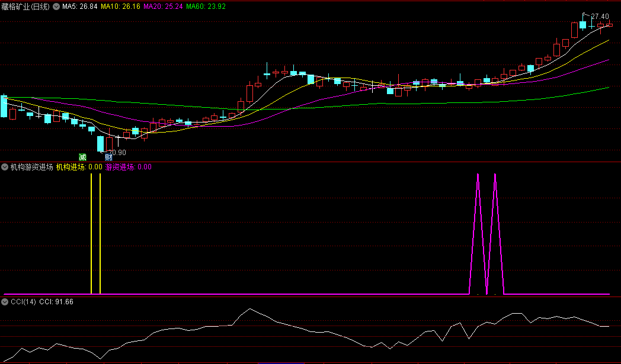Click the MA5: 26.84 label
The height and width of the screenshot is (364, 621).
(79, 7)
